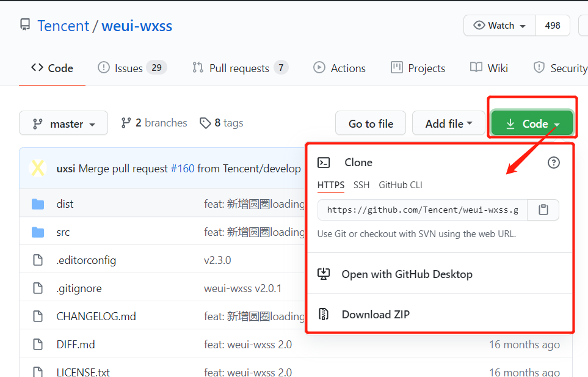Viewport: 588px width, 377px height.
Task: Click the Security shield icon
Action: (539, 68)
